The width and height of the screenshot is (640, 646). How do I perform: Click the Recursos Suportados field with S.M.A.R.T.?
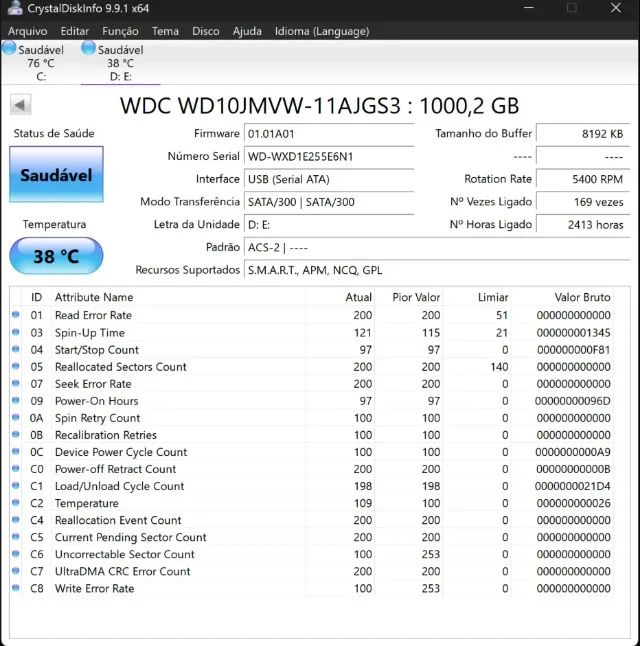coord(437,270)
